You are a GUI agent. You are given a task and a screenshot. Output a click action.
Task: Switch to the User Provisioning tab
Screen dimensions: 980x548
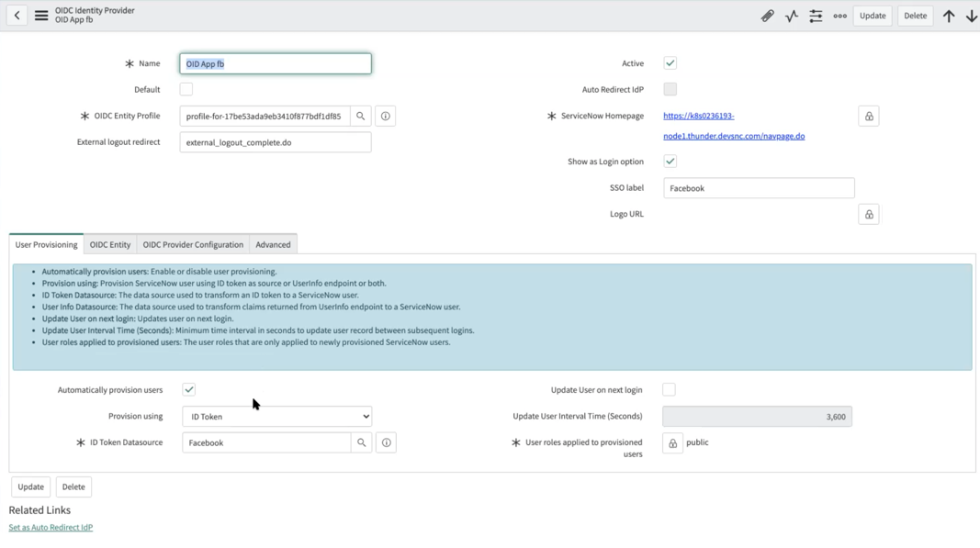(46, 244)
